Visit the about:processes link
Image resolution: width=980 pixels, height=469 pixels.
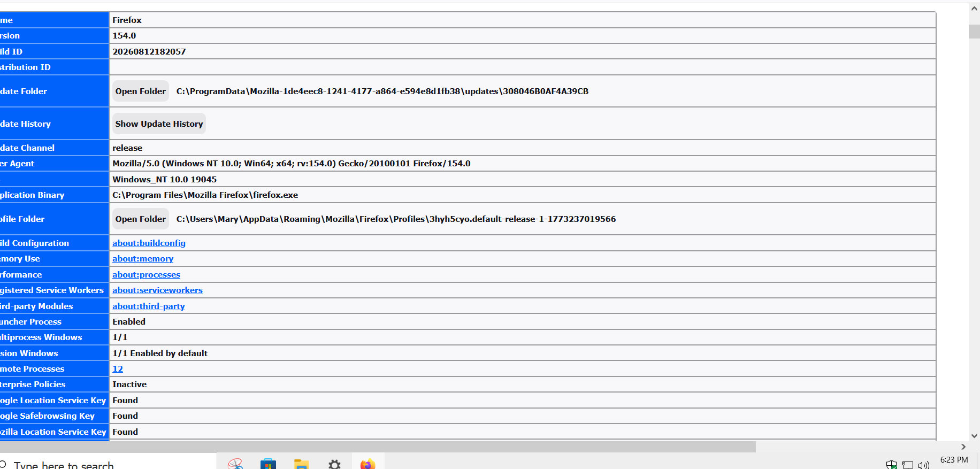click(146, 275)
